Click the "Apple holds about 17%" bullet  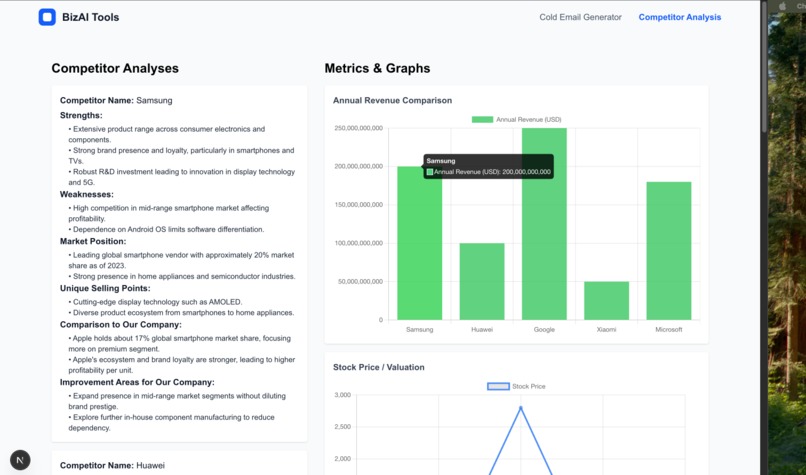179,343
